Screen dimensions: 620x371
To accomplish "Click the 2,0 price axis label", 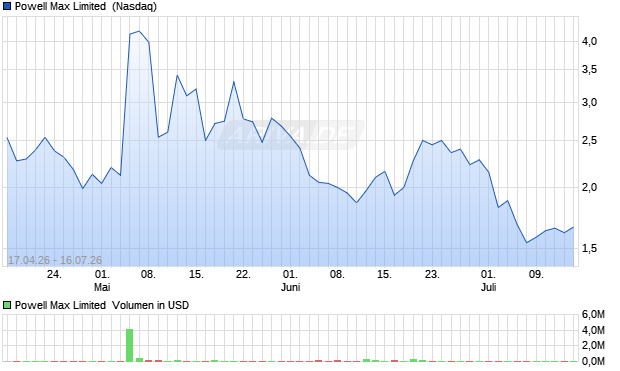I will pos(589,187).
